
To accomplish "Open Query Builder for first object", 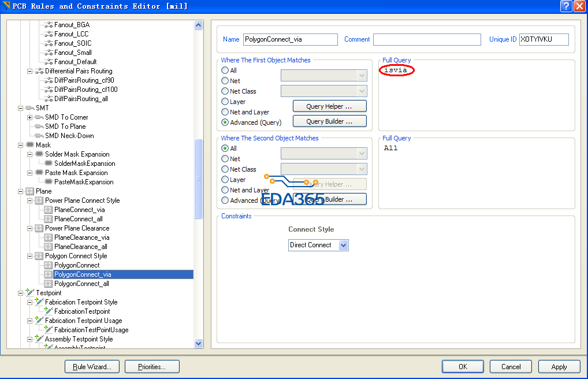I will 329,121.
